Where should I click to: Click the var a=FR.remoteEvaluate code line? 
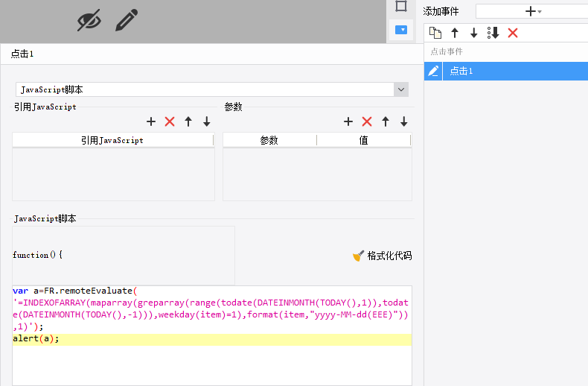75,291
